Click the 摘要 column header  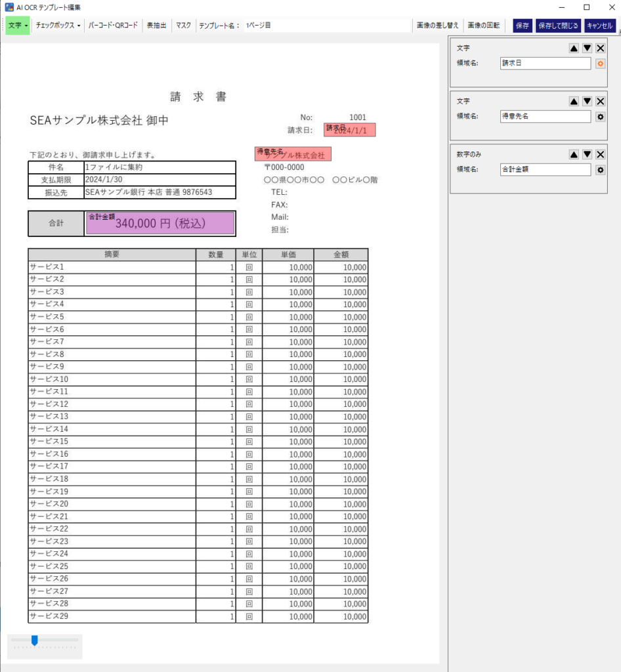click(x=112, y=255)
